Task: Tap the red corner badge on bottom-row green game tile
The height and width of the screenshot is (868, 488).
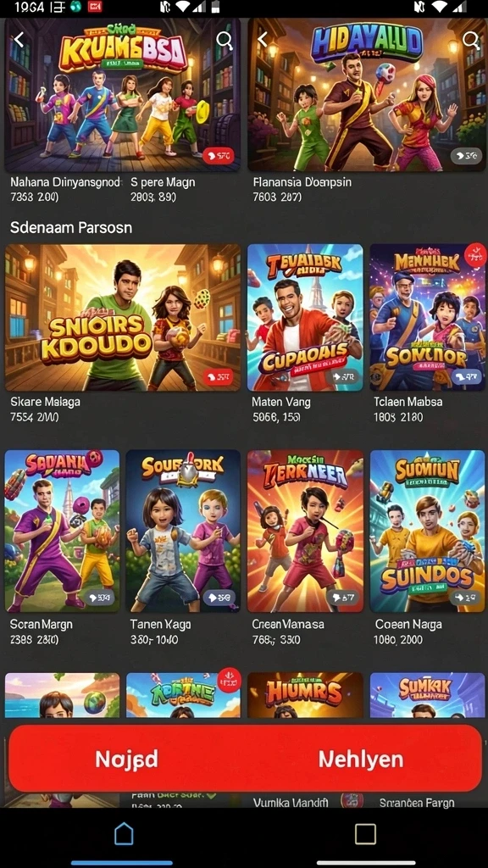Action: tap(230, 679)
